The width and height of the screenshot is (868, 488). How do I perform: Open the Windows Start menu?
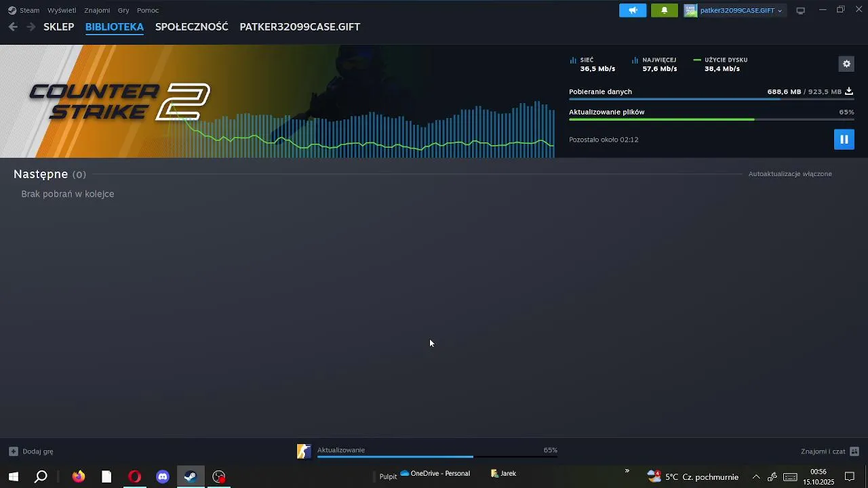click(13, 476)
